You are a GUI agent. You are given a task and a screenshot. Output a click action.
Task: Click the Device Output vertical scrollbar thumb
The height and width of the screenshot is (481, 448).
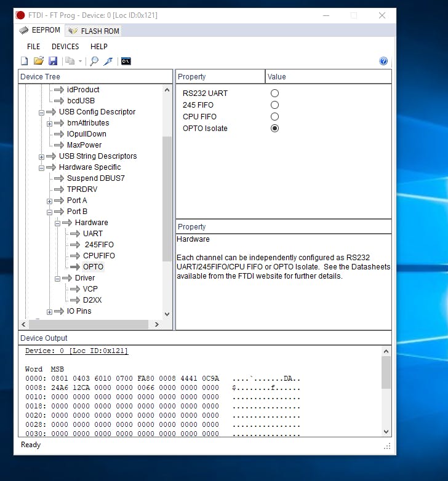[x=386, y=372]
